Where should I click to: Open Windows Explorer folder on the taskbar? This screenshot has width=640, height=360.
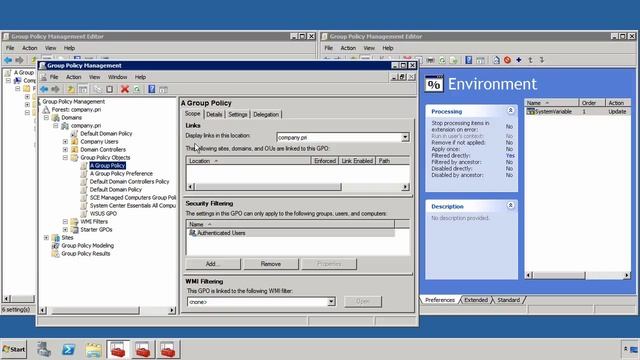coord(93,350)
